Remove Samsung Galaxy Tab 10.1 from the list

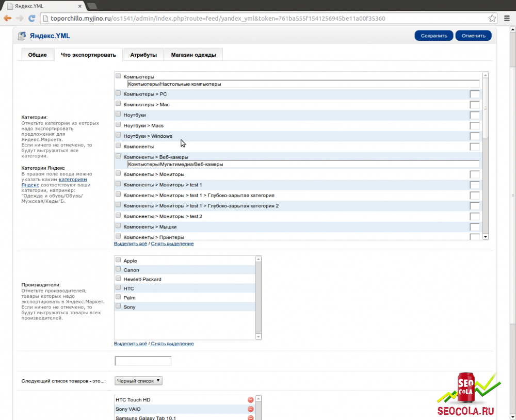point(250,418)
